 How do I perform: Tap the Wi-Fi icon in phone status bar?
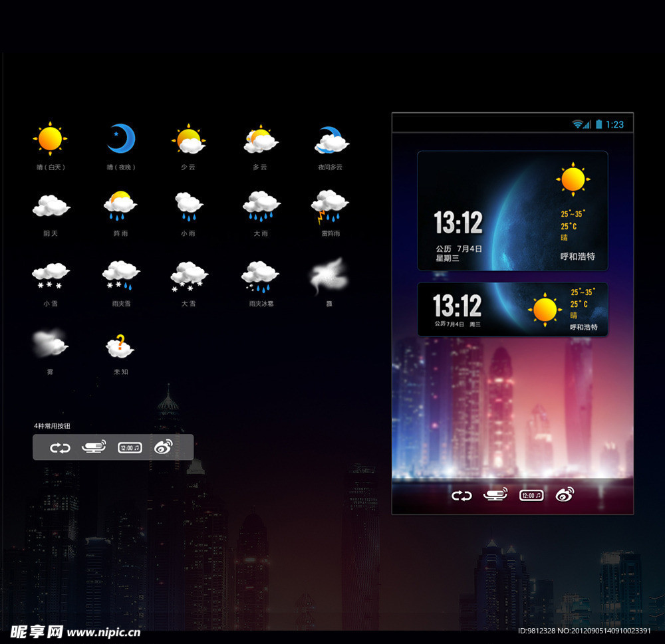click(x=577, y=124)
